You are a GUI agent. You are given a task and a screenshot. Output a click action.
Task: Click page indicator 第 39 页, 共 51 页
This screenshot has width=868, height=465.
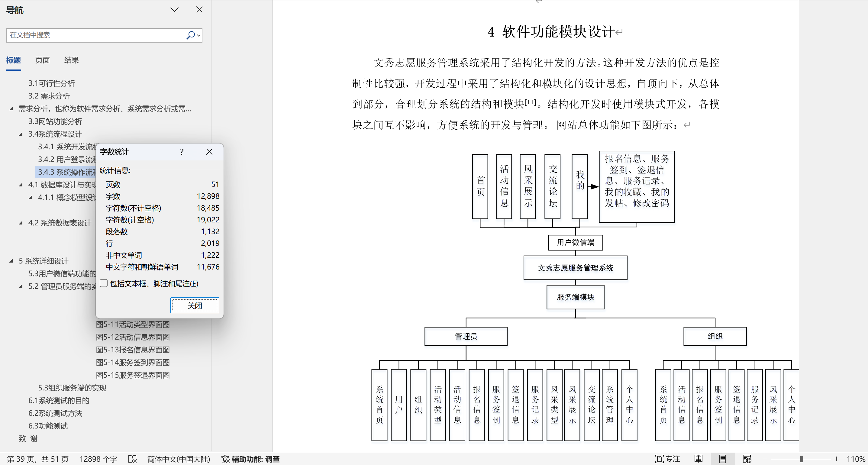pyautogui.click(x=38, y=459)
